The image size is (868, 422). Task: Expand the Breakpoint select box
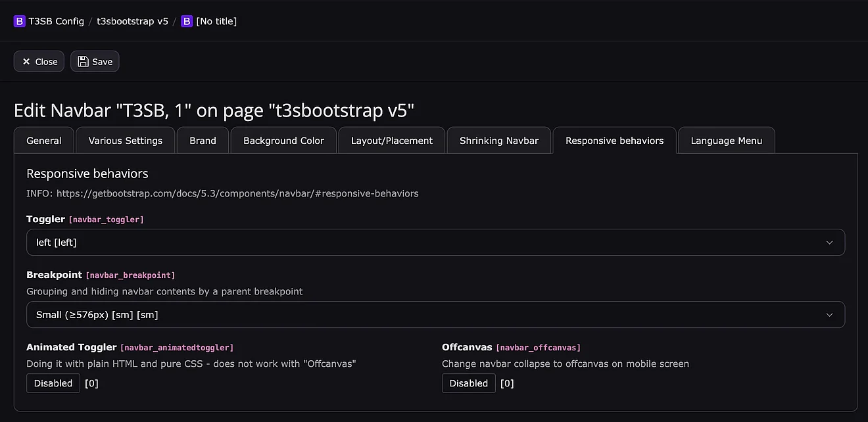click(435, 315)
